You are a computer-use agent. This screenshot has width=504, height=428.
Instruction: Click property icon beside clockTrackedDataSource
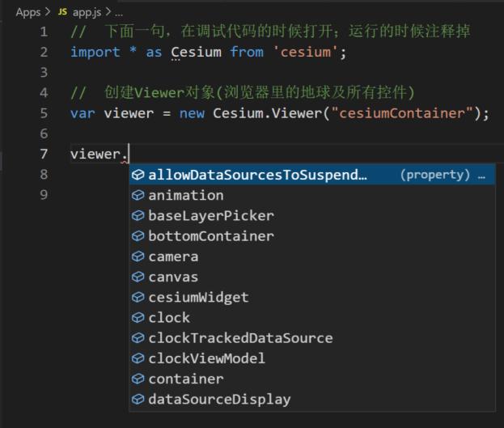pos(138,338)
